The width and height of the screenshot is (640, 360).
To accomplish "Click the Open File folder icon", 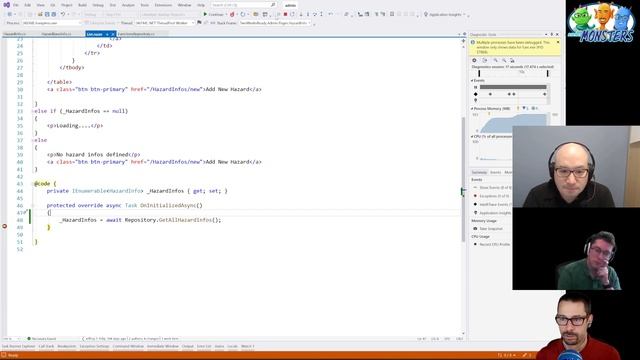I will [x=40, y=14].
